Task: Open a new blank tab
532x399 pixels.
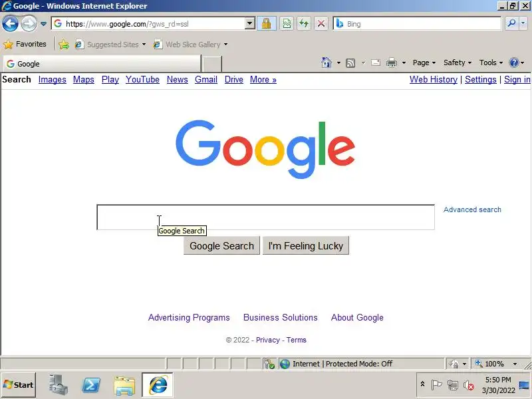Action: [x=211, y=64]
